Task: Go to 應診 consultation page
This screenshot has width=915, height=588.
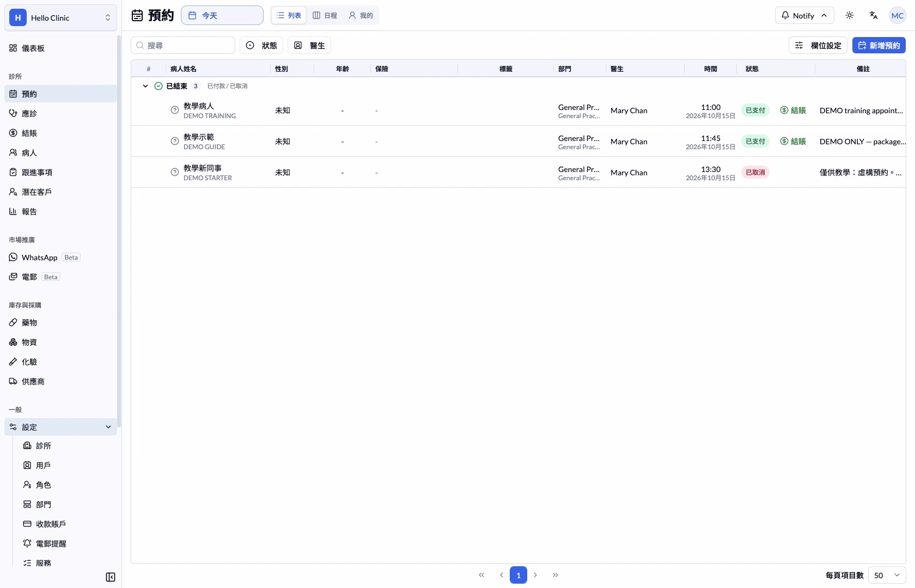Action: [60, 113]
